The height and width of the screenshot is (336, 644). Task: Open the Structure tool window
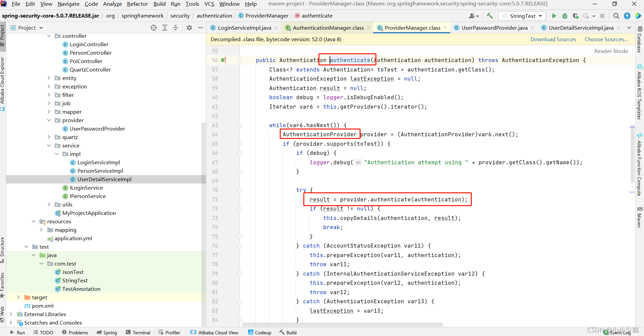click(2, 250)
